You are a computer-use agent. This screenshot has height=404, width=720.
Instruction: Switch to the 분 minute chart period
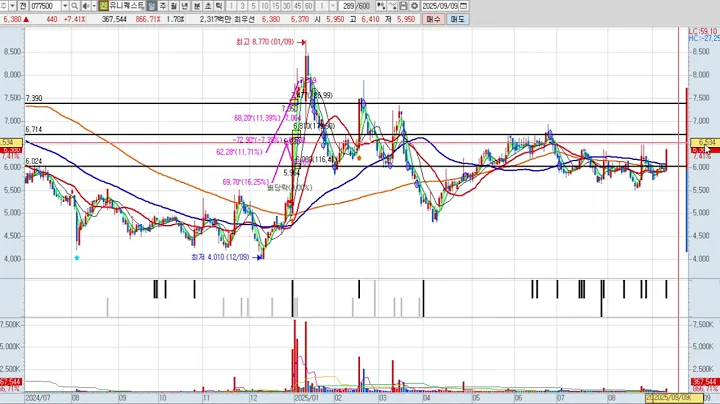coord(197,6)
